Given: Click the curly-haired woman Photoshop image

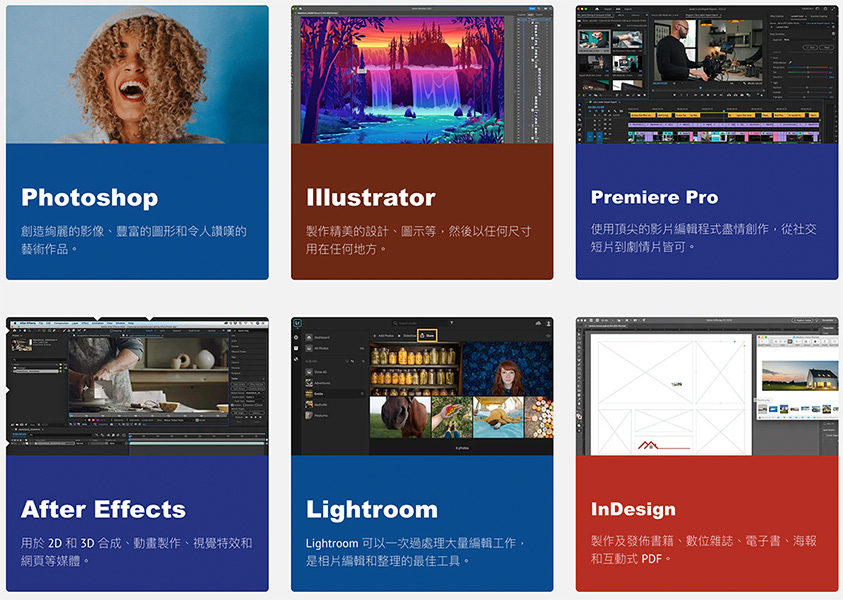Looking at the screenshot, I should coord(137,74).
